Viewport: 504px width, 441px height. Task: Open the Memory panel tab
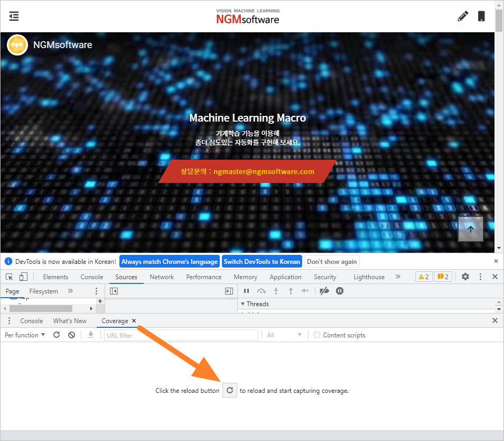246,277
